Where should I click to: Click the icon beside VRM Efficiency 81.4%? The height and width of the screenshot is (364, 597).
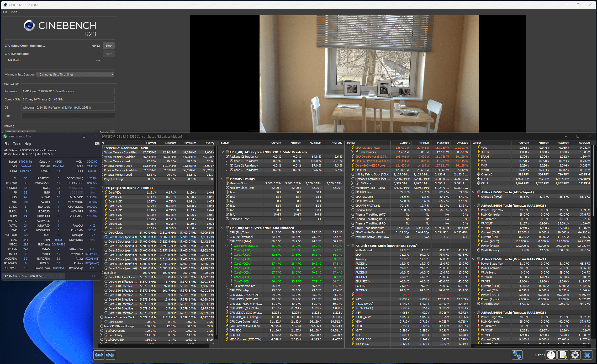(x=479, y=250)
